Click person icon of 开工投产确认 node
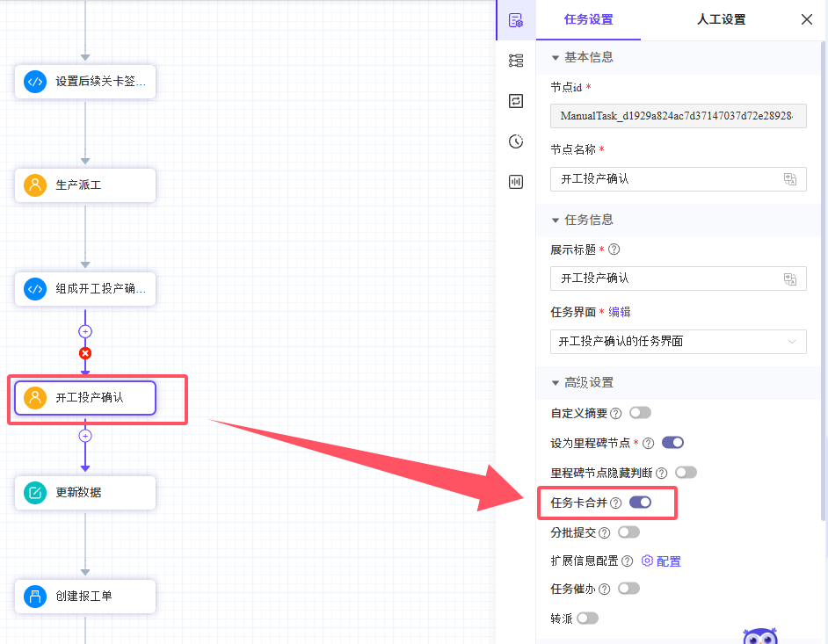Image resolution: width=828 pixels, height=644 pixels. [x=35, y=397]
